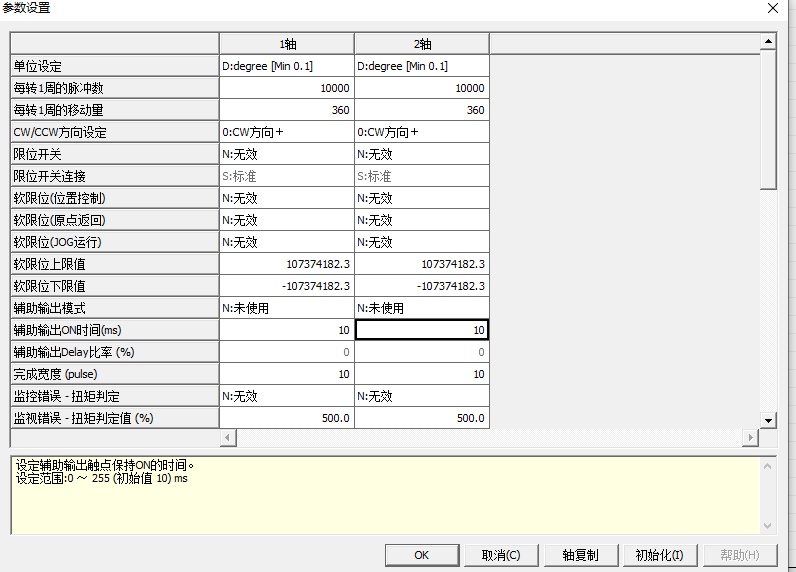Select 1轴 单位设定 D:degree cell
This screenshot has width=796, height=572.
coord(286,66)
